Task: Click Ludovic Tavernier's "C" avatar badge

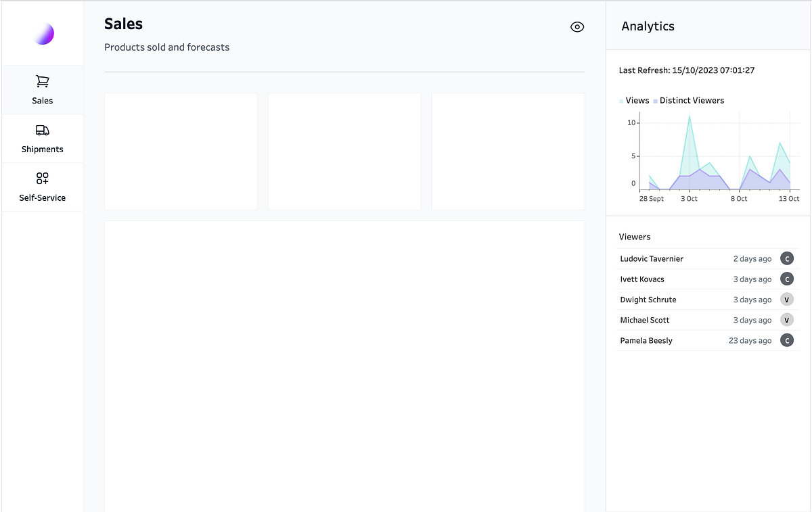Action: click(x=787, y=258)
